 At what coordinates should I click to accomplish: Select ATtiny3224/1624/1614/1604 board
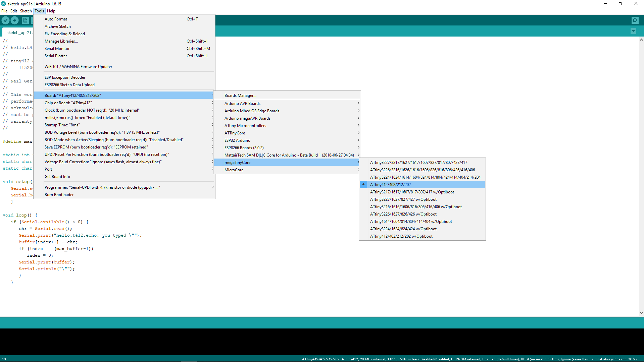[x=422, y=177]
